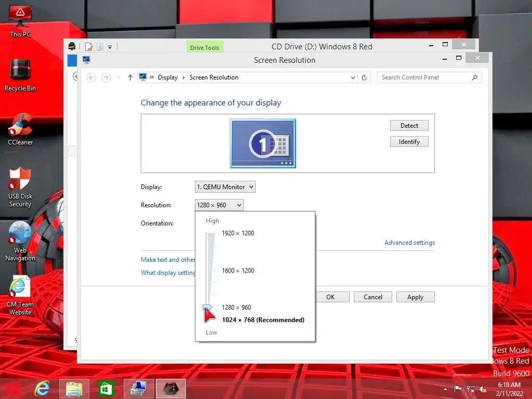Viewport: 532px width, 399px height.
Task: Focus the Search Control Panel field
Action: 429,77
